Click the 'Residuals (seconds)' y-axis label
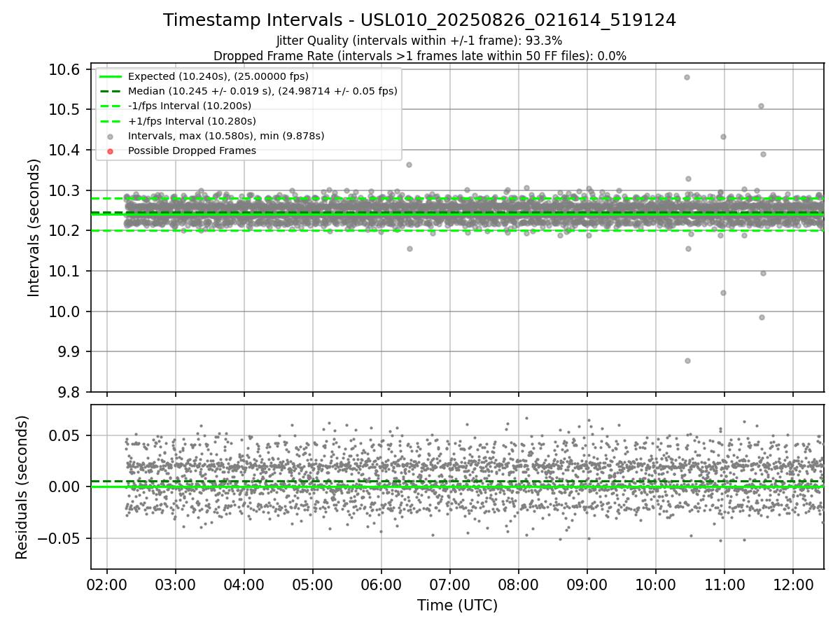This screenshot has height=630, width=840. coord(22,487)
